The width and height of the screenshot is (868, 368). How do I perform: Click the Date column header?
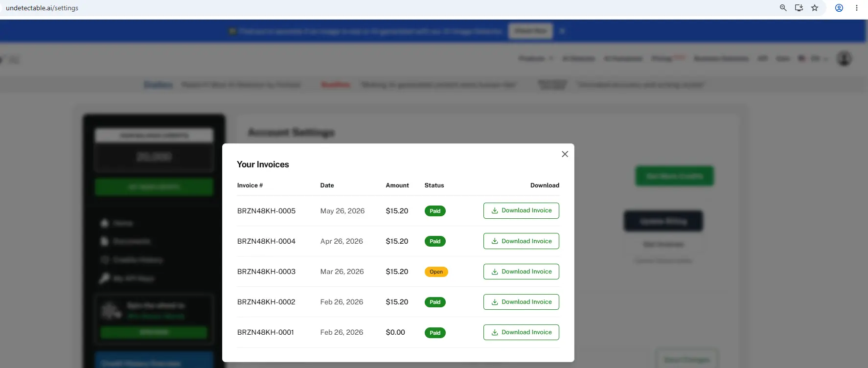coord(327,185)
